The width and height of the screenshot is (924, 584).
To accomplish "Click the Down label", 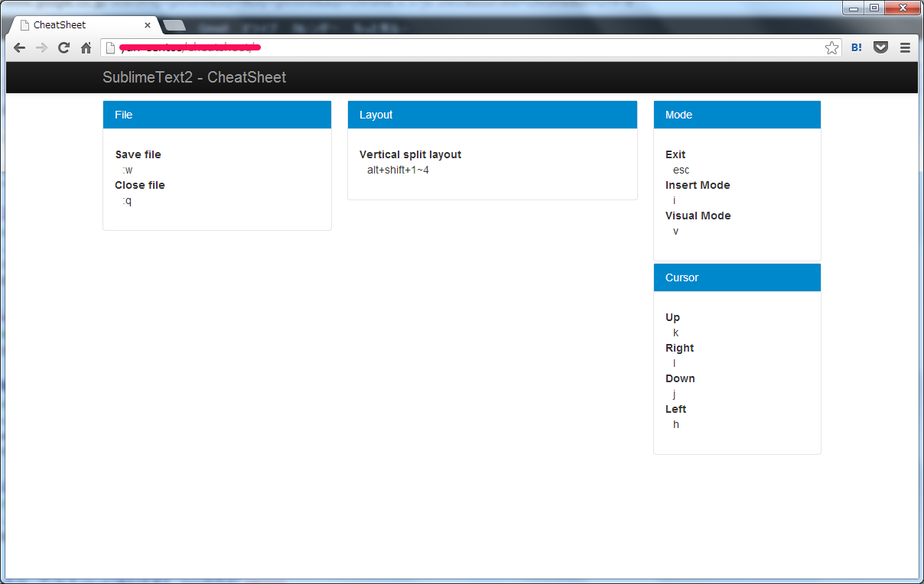I will (x=680, y=378).
